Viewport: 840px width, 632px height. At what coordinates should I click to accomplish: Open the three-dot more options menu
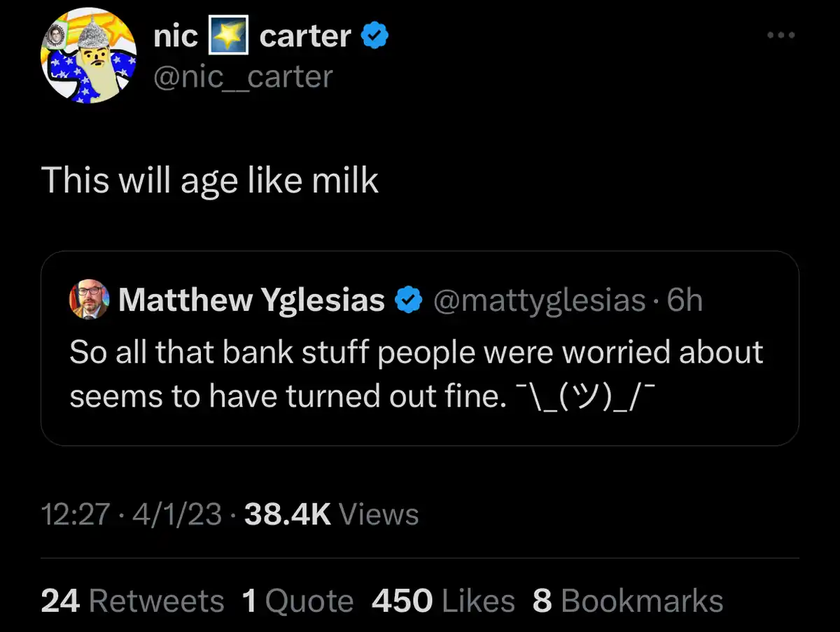(780, 35)
